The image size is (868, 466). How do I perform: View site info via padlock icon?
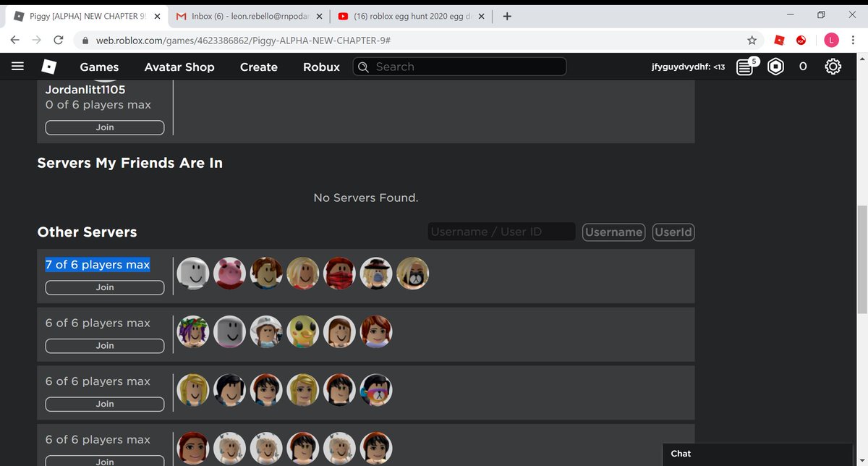pos(84,40)
